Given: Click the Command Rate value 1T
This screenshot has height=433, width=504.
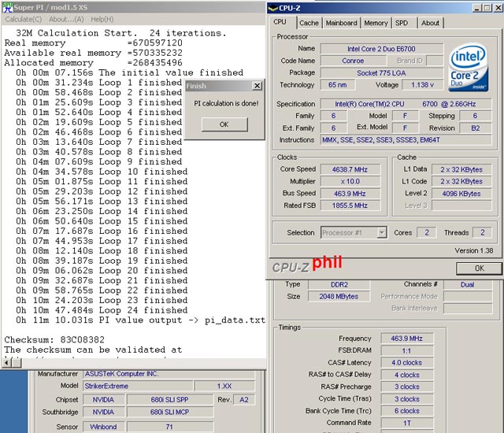Looking at the screenshot, I should click(407, 423).
